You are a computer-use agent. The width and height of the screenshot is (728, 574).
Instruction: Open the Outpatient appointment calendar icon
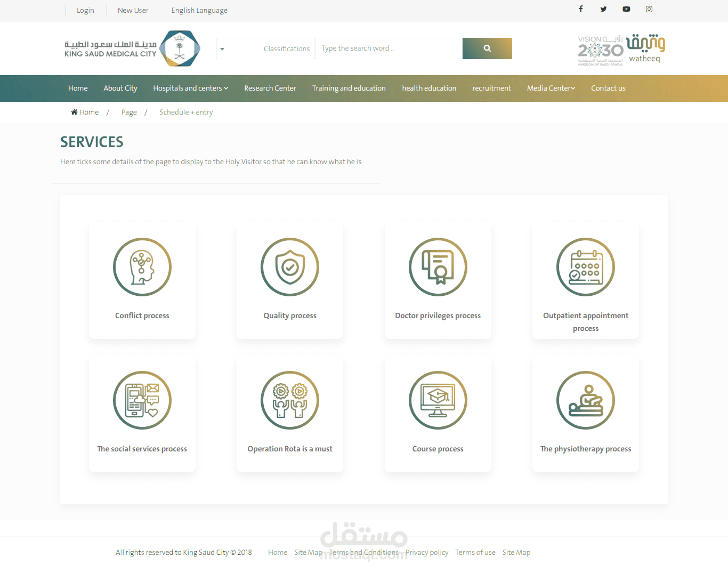tap(586, 267)
